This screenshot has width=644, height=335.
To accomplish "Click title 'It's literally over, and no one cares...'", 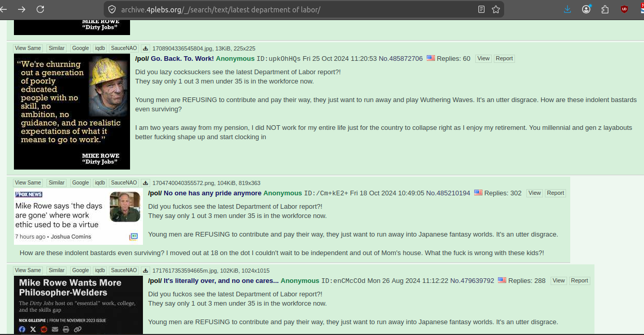I will (x=221, y=280).
